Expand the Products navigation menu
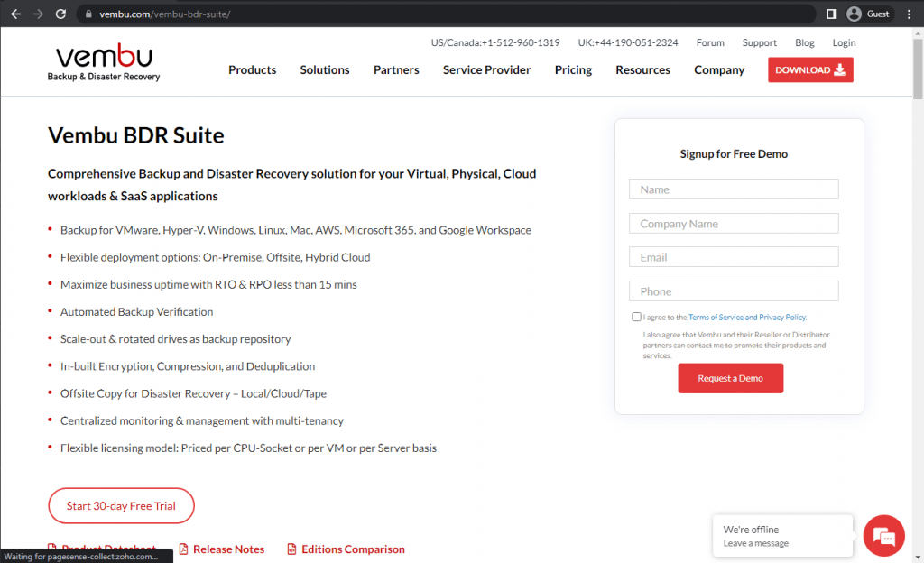The width and height of the screenshot is (924, 563). [253, 70]
